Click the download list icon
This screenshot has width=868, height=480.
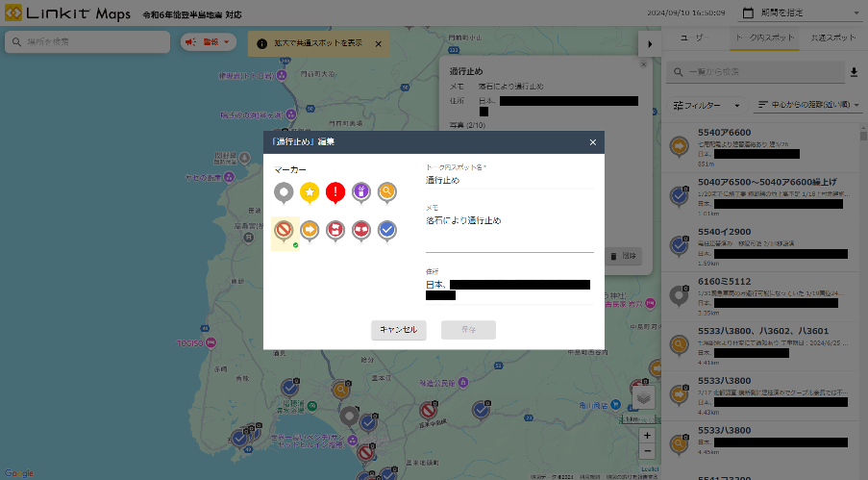coord(855,72)
